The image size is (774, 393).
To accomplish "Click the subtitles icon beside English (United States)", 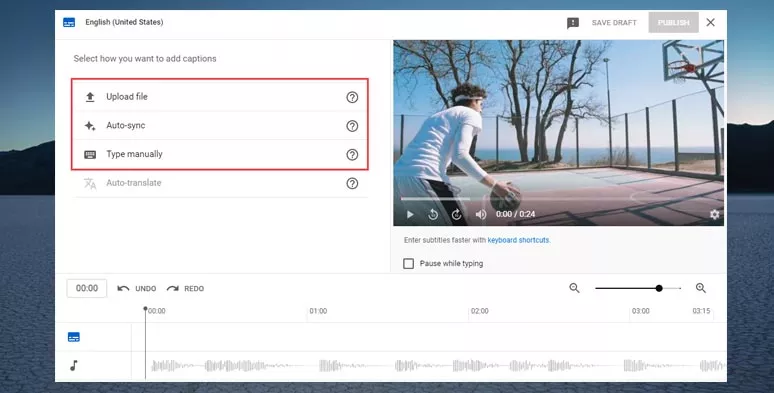I will tap(69, 22).
